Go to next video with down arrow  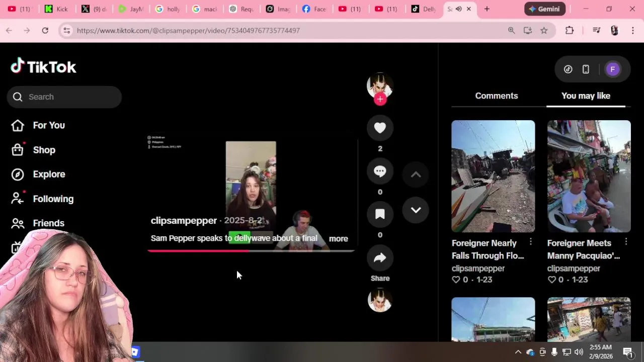click(x=416, y=210)
